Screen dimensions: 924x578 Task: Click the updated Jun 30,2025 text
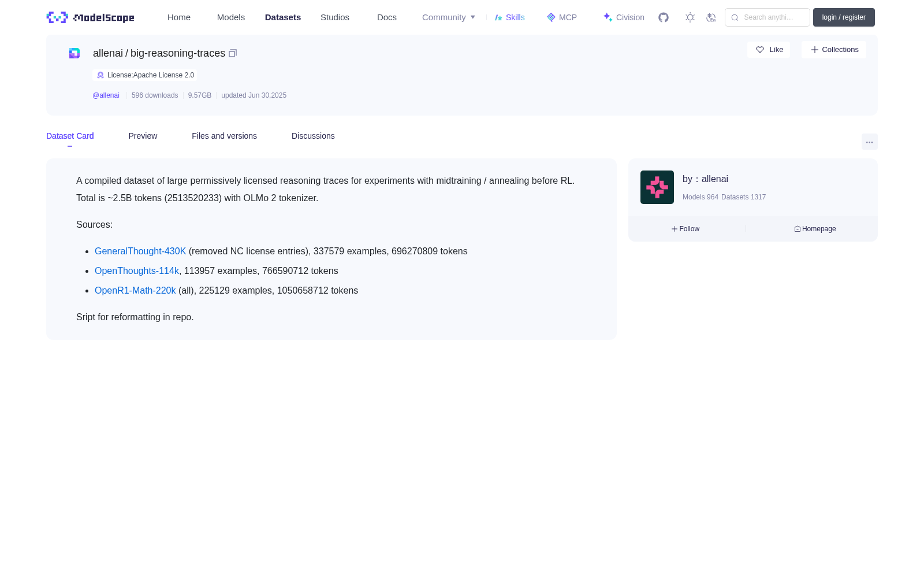point(254,95)
